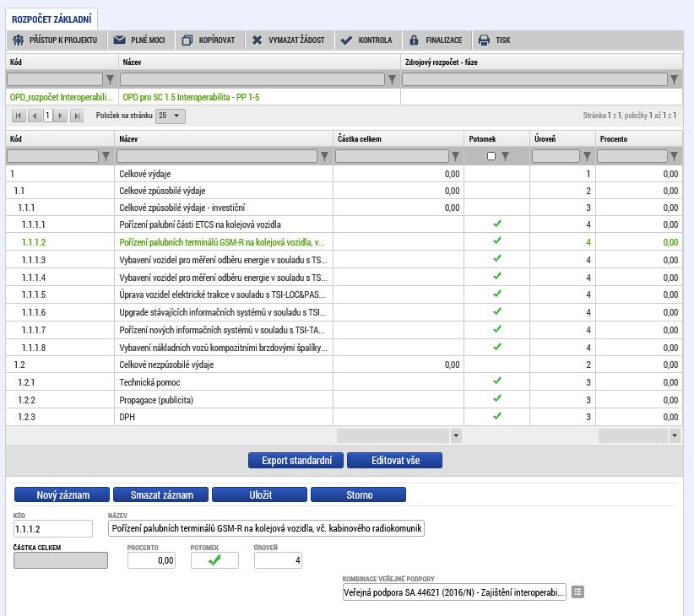Screen dimensions: 694x616
Task: Open Částka celkem footer aggregate dropdown
Action: [x=456, y=436]
